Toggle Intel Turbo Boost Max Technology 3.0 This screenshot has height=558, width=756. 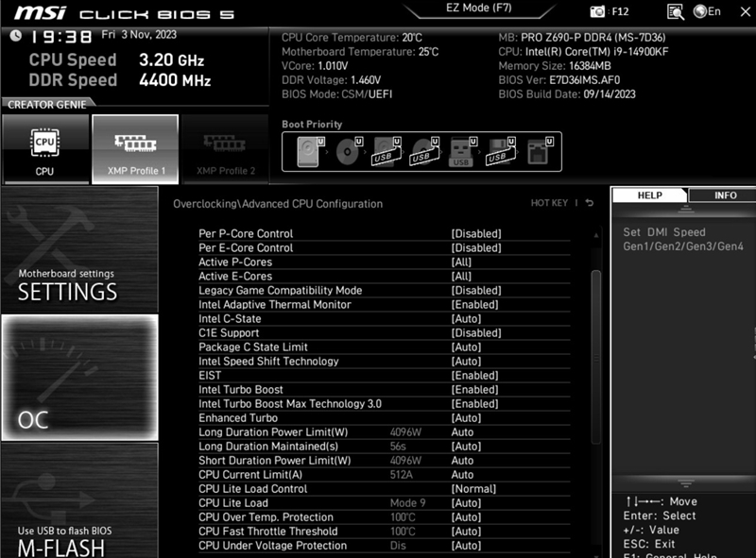point(384,404)
